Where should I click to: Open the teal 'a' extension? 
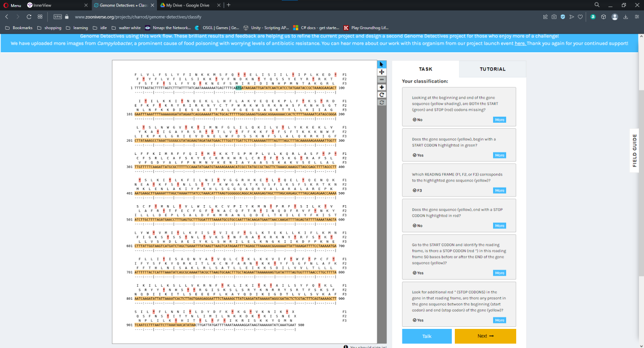(593, 17)
